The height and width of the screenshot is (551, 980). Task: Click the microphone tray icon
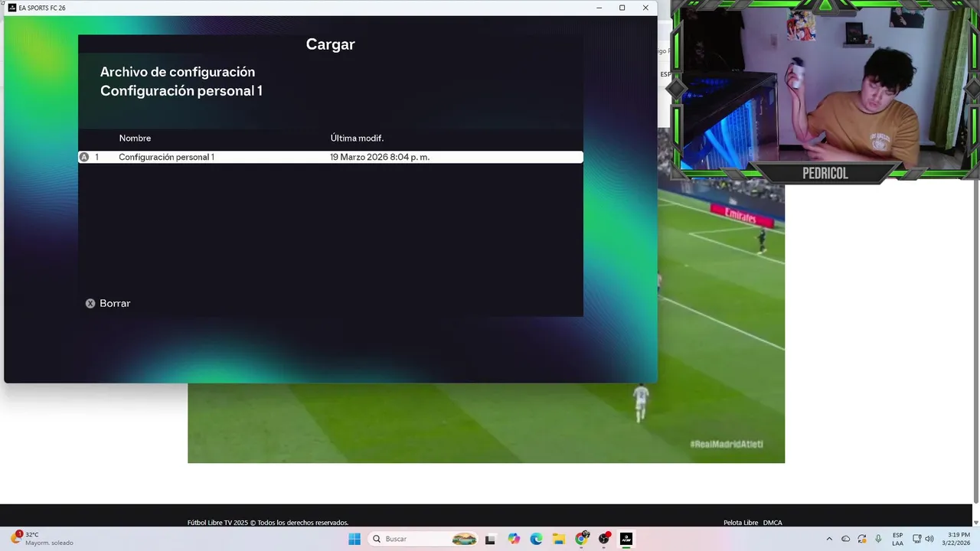878,539
